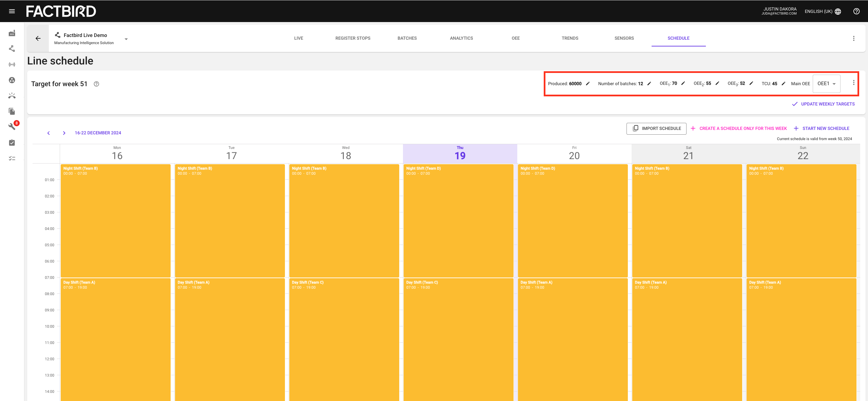The height and width of the screenshot is (401, 868).
Task: Select Friday 20 Day Shift (Team A) block
Action: pyautogui.click(x=573, y=340)
